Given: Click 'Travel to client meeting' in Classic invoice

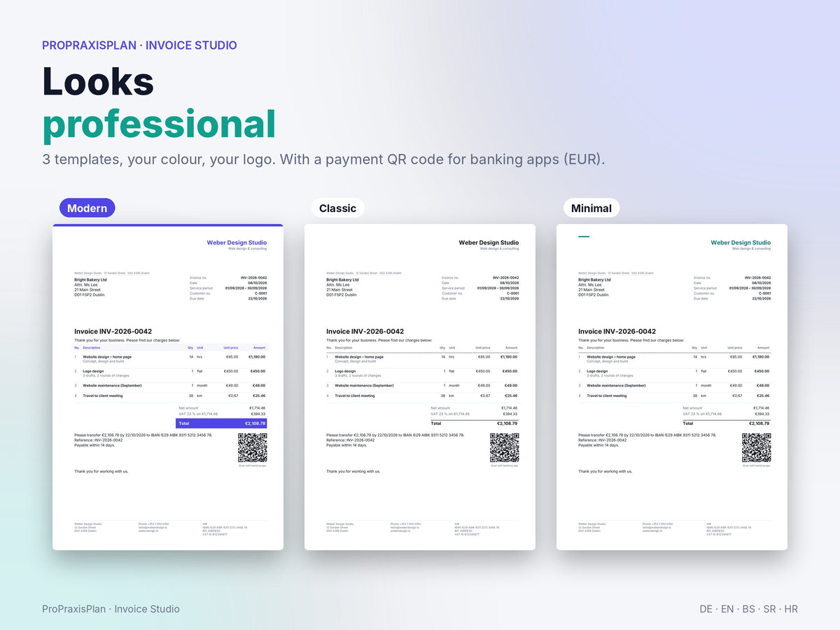Looking at the screenshot, I should coord(354,396).
